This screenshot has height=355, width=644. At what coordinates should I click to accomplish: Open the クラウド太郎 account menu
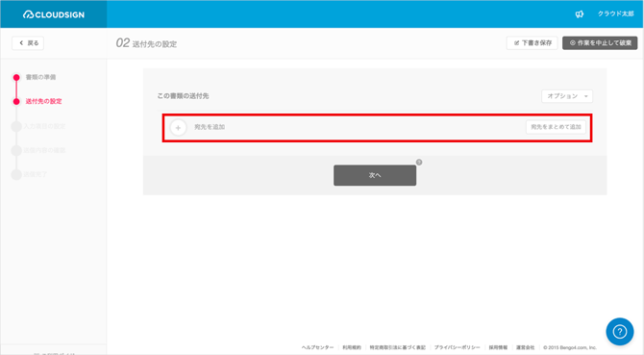tap(615, 14)
